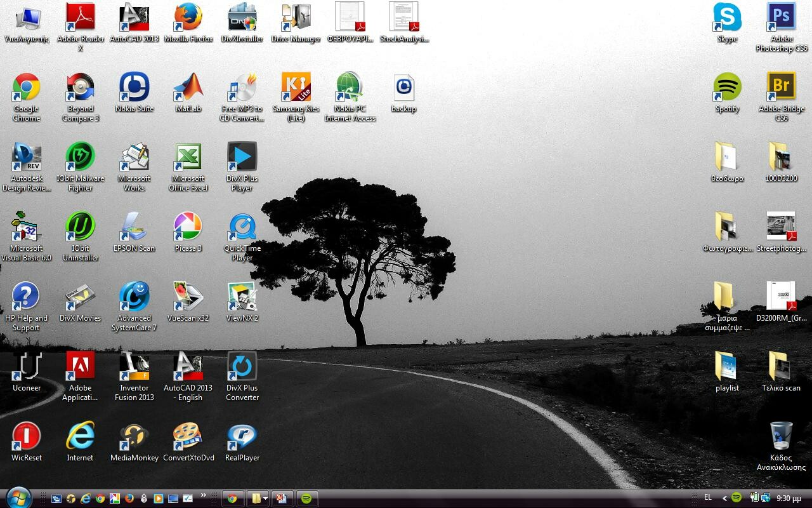Select the DivX Plus Converter icon
Image resolution: width=812 pixels, height=508 pixels.
click(x=242, y=367)
